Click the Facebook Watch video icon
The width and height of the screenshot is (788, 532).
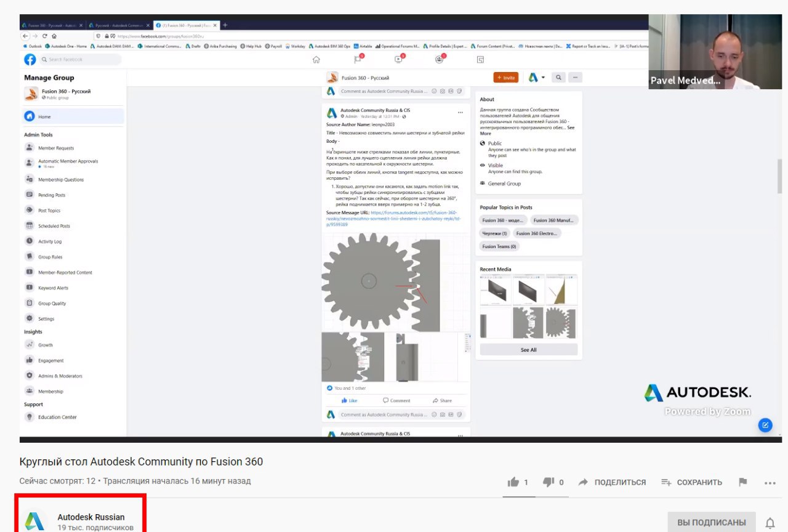(398, 60)
